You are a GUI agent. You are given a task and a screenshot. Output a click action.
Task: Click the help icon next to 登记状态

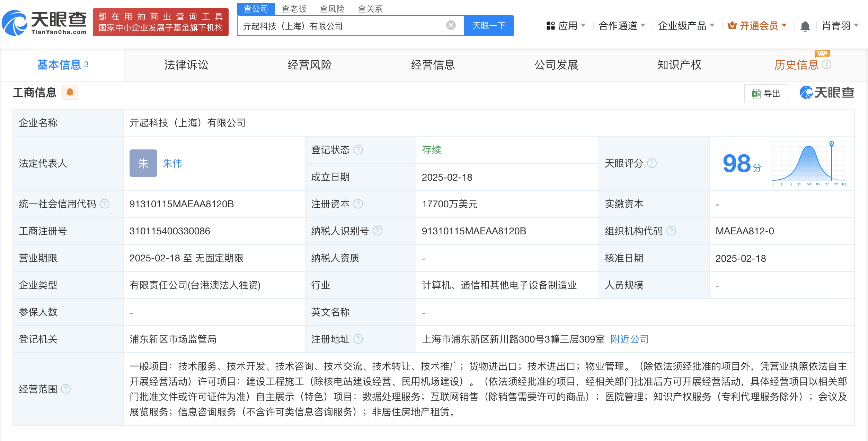358,150
